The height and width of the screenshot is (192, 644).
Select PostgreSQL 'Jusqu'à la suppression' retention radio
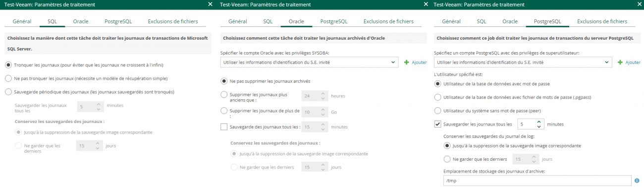[x=447, y=146]
